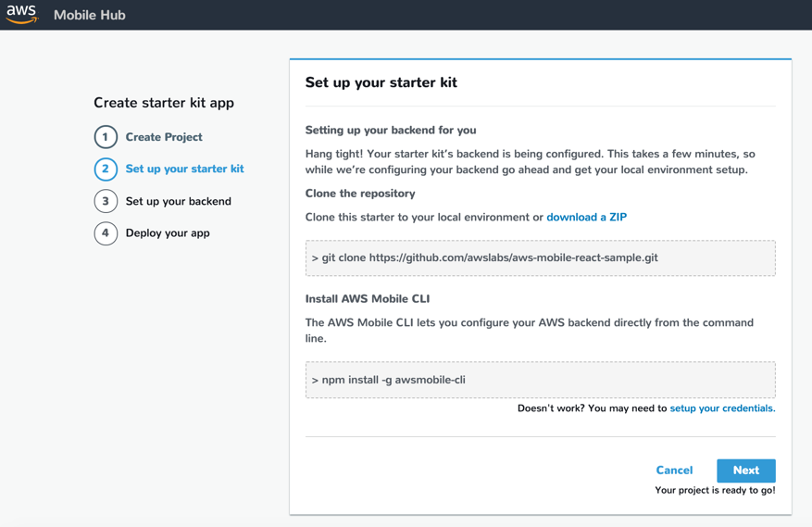Click the Install AWS Mobile CLI heading
The width and height of the screenshot is (812, 527).
pos(368,299)
